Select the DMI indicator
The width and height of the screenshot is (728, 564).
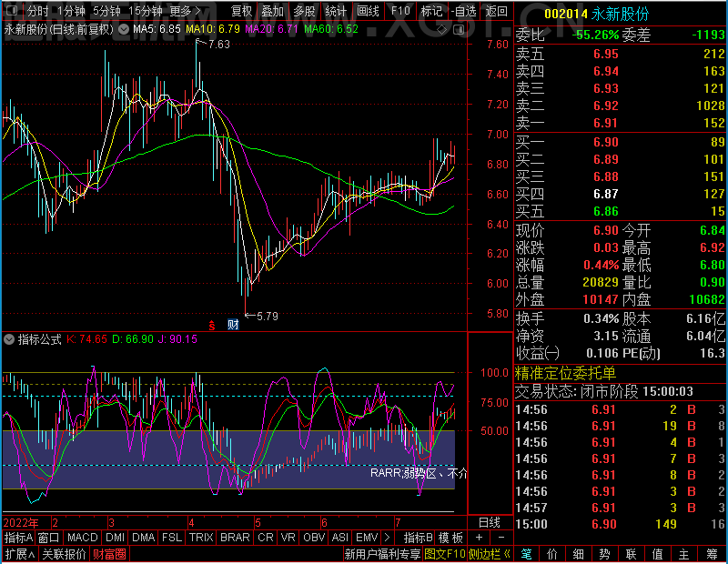[116, 538]
